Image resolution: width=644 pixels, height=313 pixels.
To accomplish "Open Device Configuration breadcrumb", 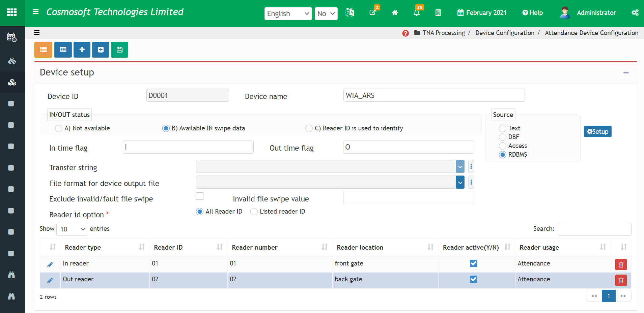I will pyautogui.click(x=505, y=33).
